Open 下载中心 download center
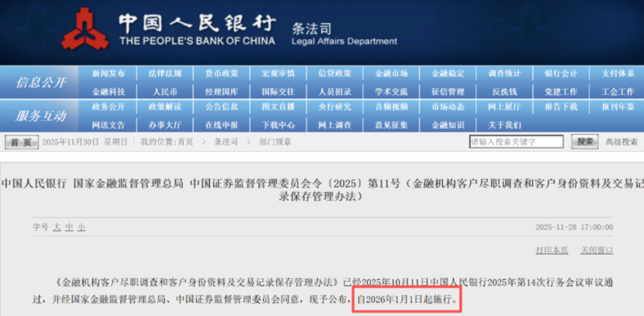This screenshot has width=644, height=316. pos(278,125)
